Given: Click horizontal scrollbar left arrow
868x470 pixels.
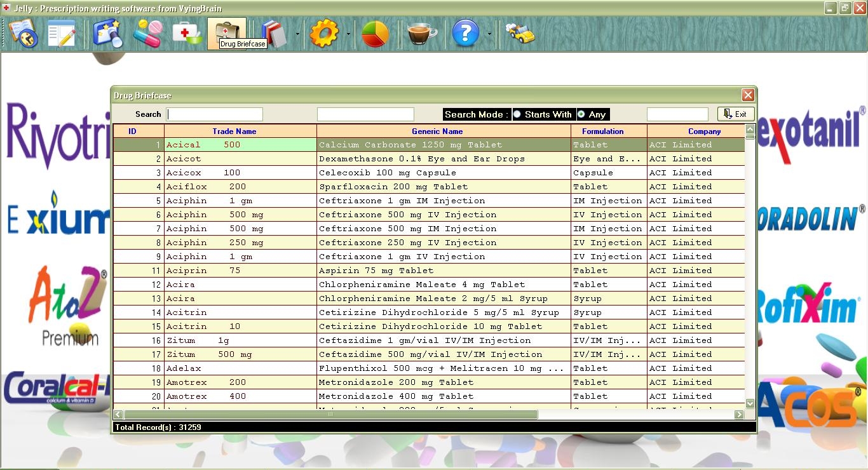Looking at the screenshot, I should click(x=118, y=414).
